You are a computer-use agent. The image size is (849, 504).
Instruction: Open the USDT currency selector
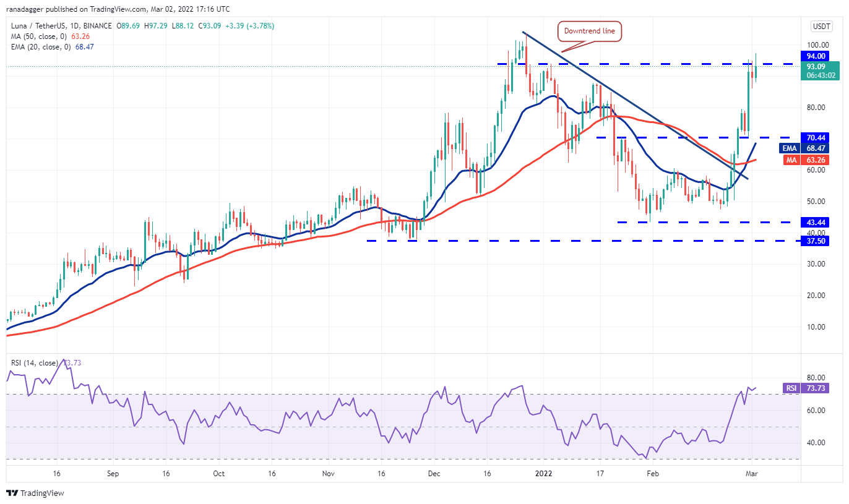820,26
